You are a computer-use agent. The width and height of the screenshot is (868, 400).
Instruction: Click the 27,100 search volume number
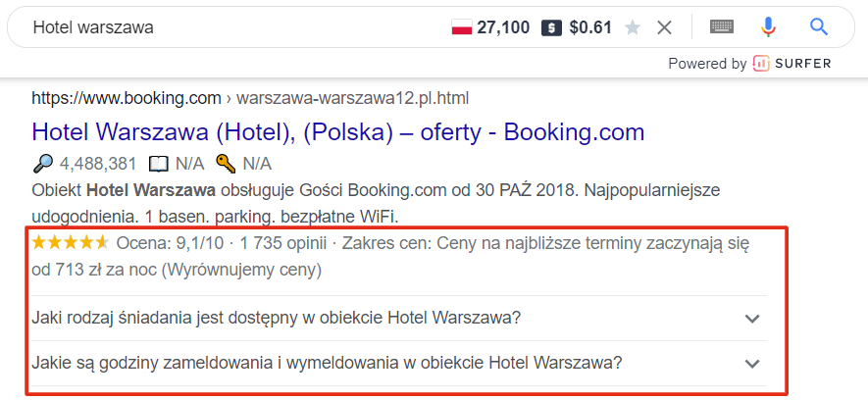[503, 27]
